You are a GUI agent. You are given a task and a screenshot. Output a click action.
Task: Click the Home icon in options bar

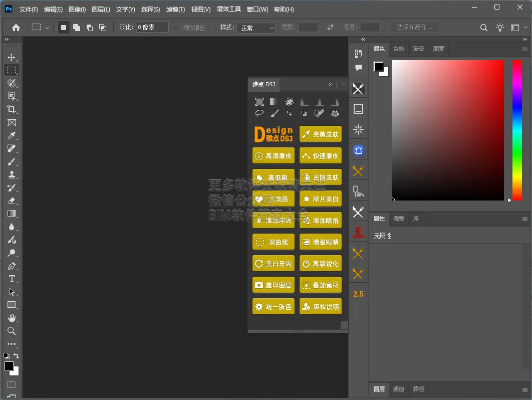pos(16,28)
